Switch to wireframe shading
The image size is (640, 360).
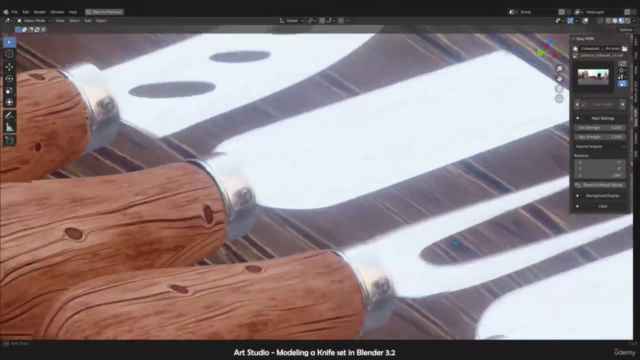(609, 20)
